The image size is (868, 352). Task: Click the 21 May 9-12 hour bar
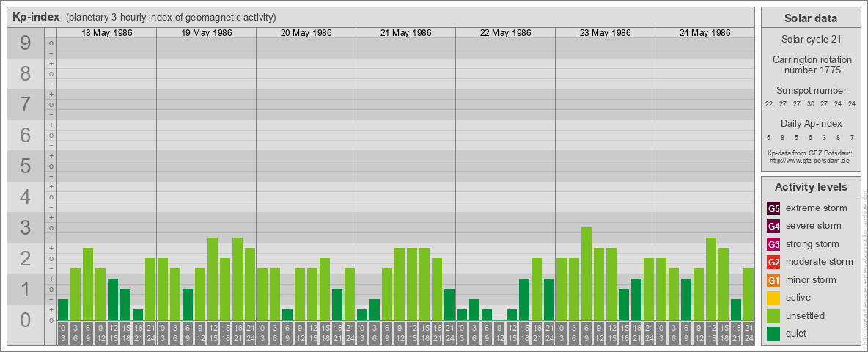point(399,284)
